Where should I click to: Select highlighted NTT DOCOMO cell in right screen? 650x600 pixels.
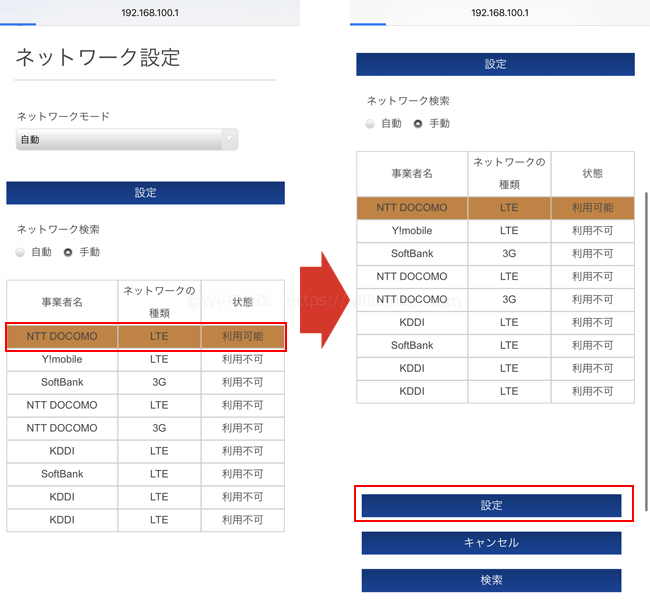(x=412, y=208)
